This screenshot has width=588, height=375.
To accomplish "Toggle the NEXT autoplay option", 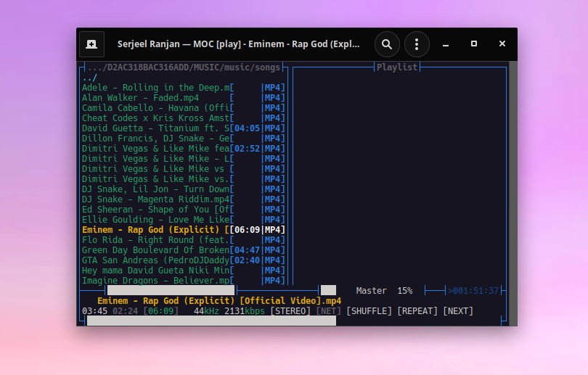I will click(x=458, y=311).
